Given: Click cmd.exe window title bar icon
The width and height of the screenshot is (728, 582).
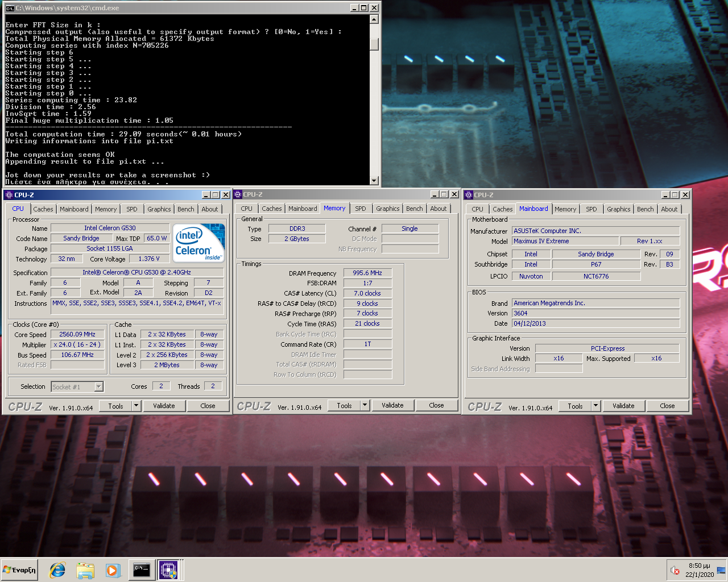Looking at the screenshot, I should coord(10,8).
